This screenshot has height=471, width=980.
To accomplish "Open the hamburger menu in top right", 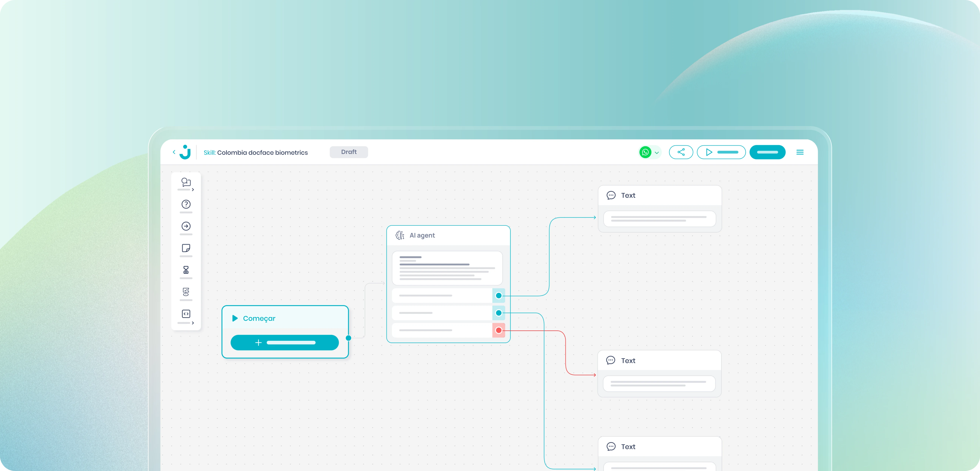I will 800,152.
